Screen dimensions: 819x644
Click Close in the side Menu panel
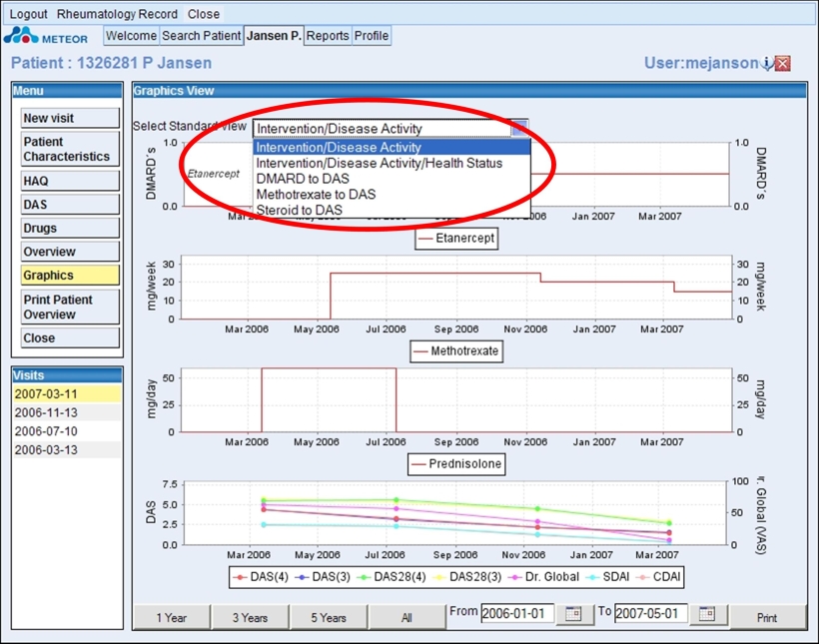click(70, 337)
